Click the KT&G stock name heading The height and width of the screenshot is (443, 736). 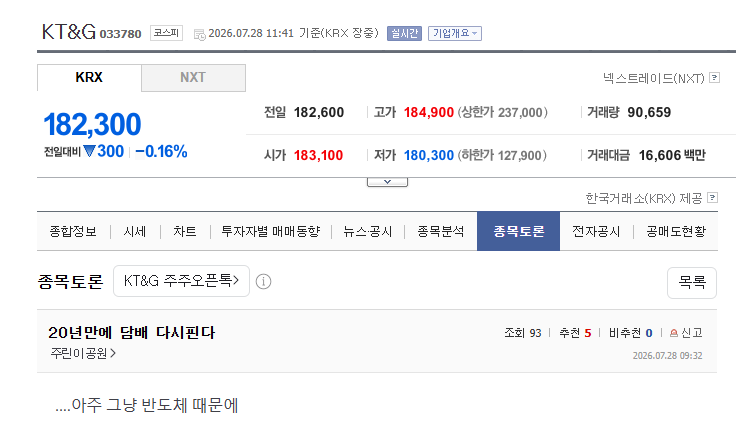point(69,32)
